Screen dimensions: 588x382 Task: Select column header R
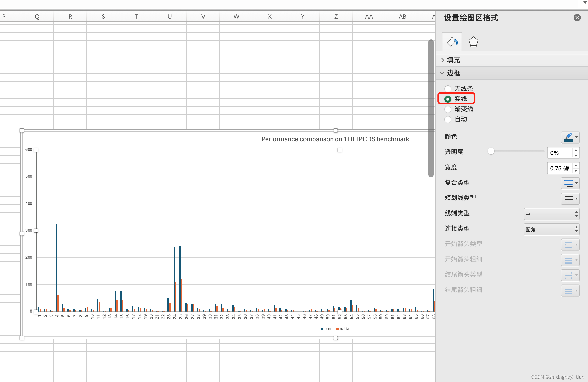(70, 17)
